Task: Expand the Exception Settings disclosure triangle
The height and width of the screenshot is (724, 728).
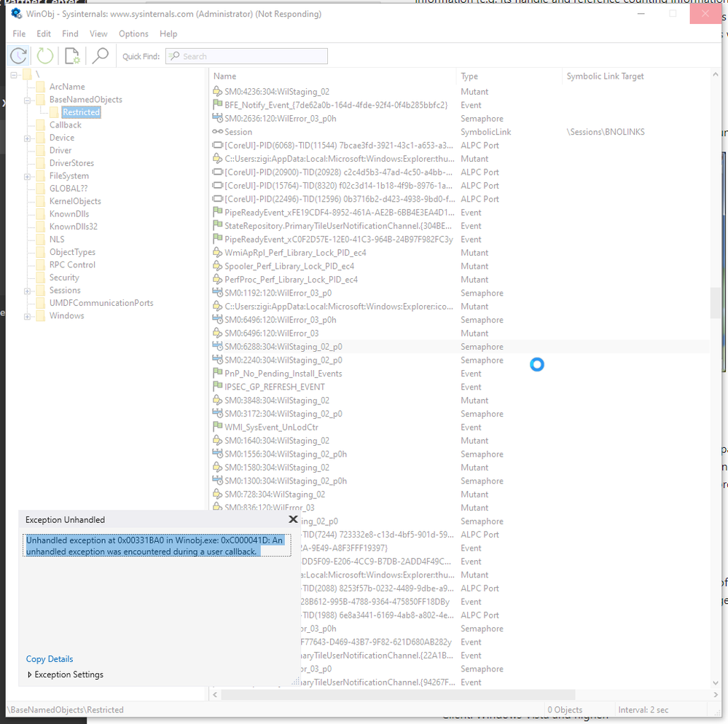Action: [30, 674]
